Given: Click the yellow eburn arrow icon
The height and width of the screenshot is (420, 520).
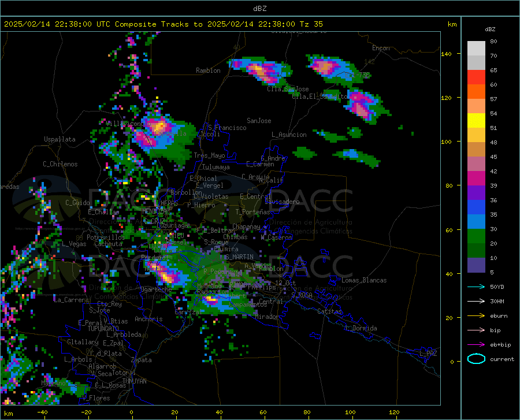Looking at the screenshot, I should pos(476,316).
